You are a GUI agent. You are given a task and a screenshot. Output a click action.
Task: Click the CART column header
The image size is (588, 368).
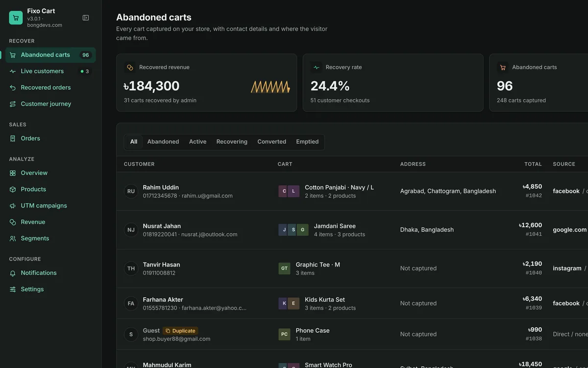tap(285, 164)
